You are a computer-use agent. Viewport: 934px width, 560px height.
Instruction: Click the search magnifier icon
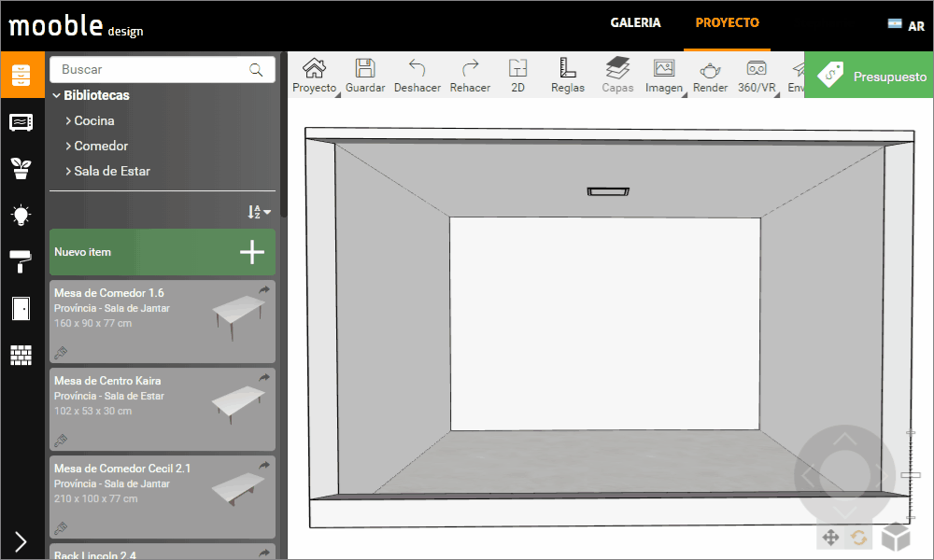pyautogui.click(x=256, y=70)
